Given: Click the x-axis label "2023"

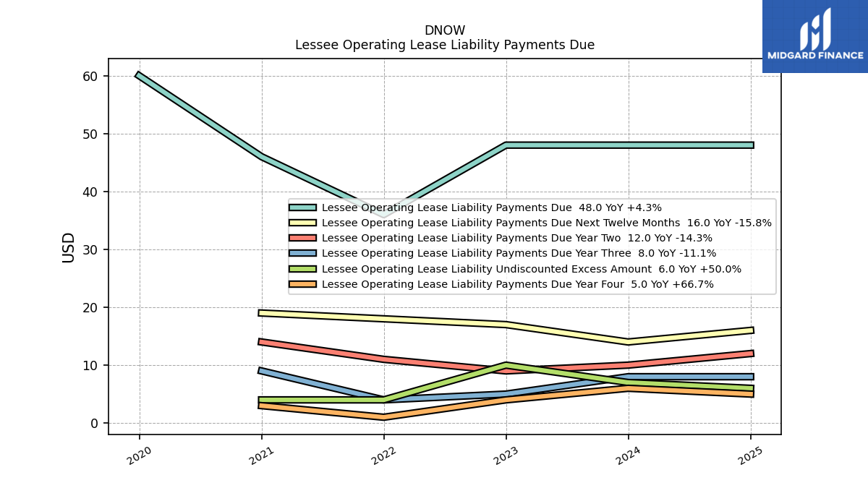Looking at the screenshot, I should 506,455.
